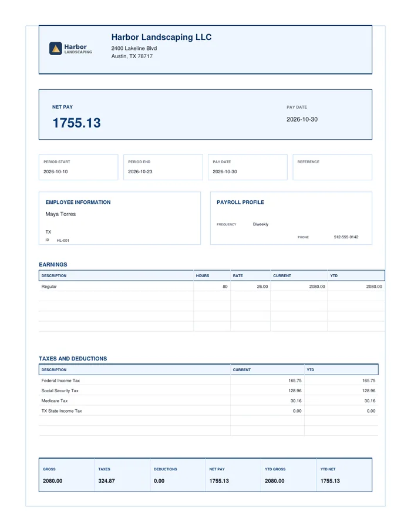Image resolution: width=411 pixels, height=532 pixels.
Task: Click the Harbor Landscaping logo icon
Action: point(56,49)
